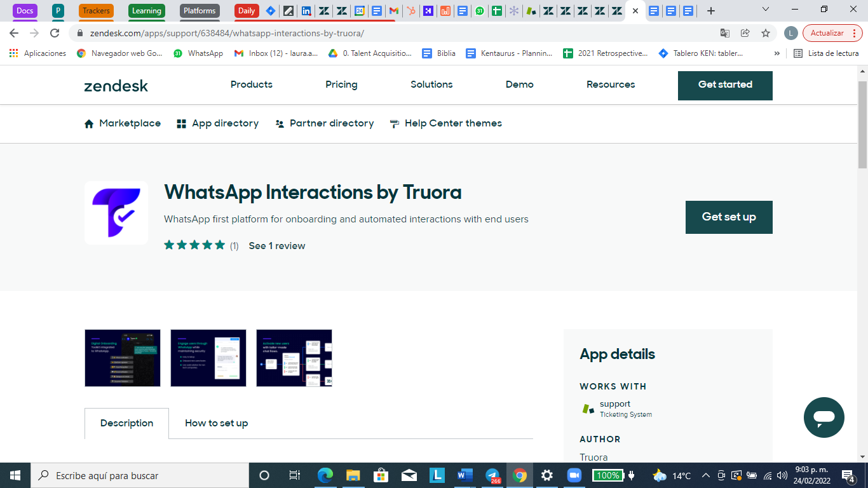Open the Marketplace home icon link
This screenshot has height=488, width=868.
click(89, 124)
